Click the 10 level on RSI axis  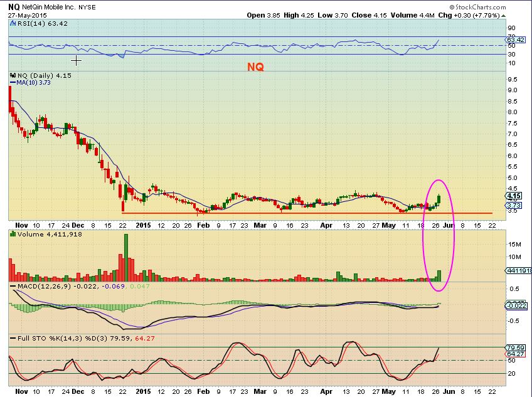tap(511, 63)
